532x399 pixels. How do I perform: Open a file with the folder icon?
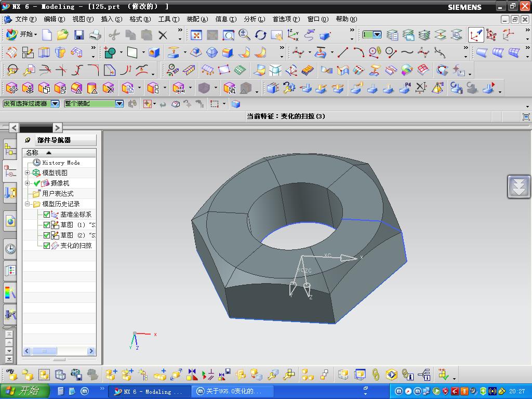point(62,35)
